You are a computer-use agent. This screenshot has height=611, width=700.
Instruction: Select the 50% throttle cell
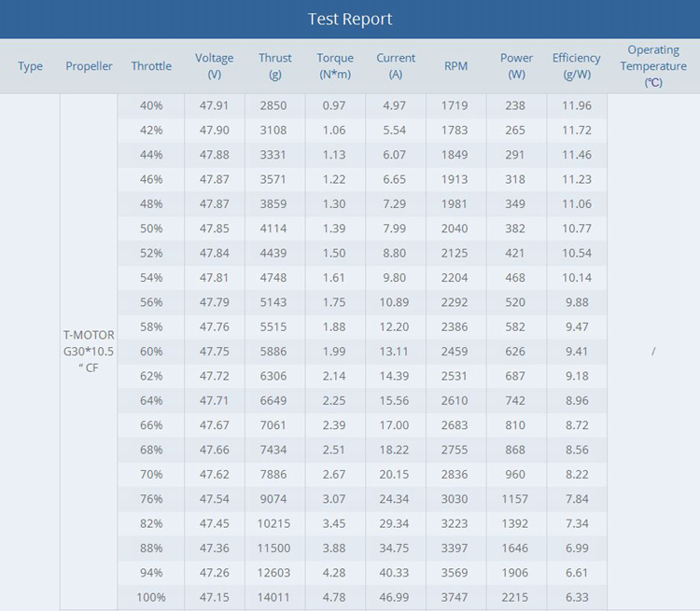tap(151, 229)
